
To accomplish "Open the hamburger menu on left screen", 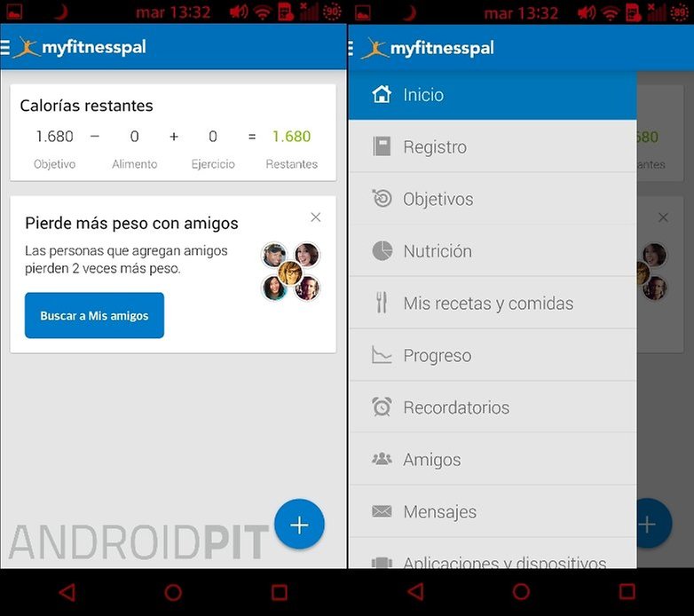I will 4,47.
